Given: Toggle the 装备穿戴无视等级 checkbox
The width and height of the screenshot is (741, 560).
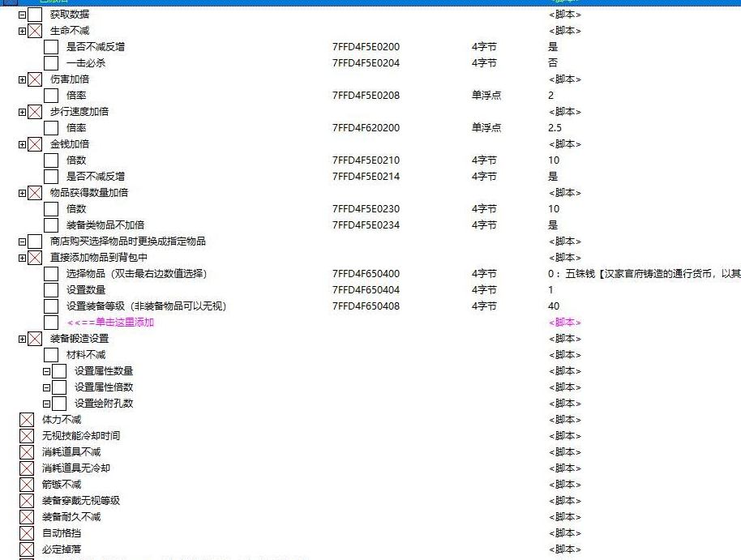Looking at the screenshot, I should pyautogui.click(x=27, y=501).
